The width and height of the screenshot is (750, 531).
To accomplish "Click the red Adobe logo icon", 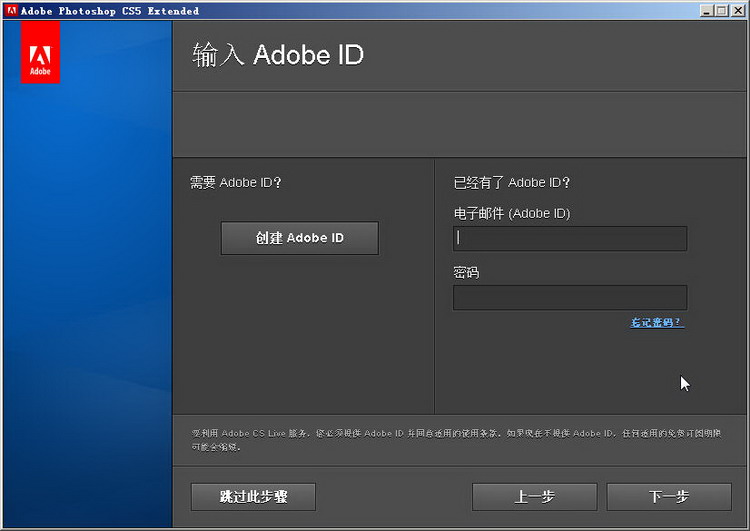I will pyautogui.click(x=40, y=52).
